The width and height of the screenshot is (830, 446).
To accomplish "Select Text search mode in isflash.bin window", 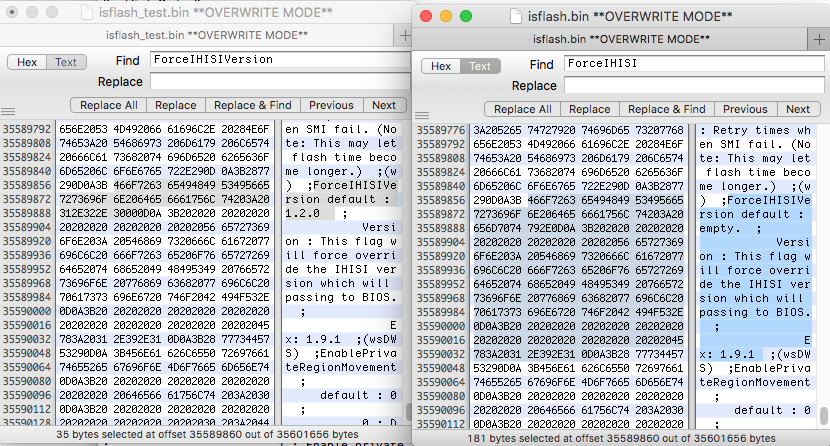I will point(480,66).
